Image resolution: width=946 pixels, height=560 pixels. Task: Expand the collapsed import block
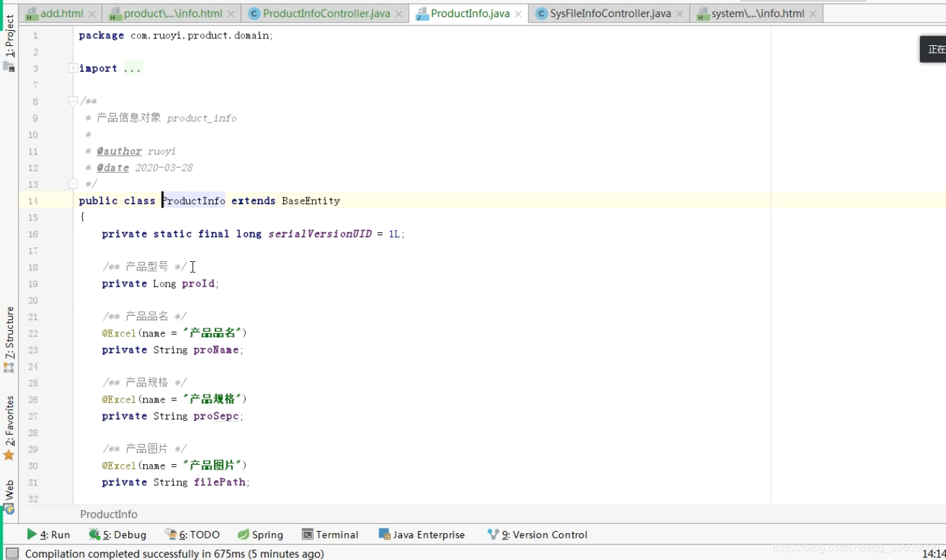pyautogui.click(x=73, y=68)
